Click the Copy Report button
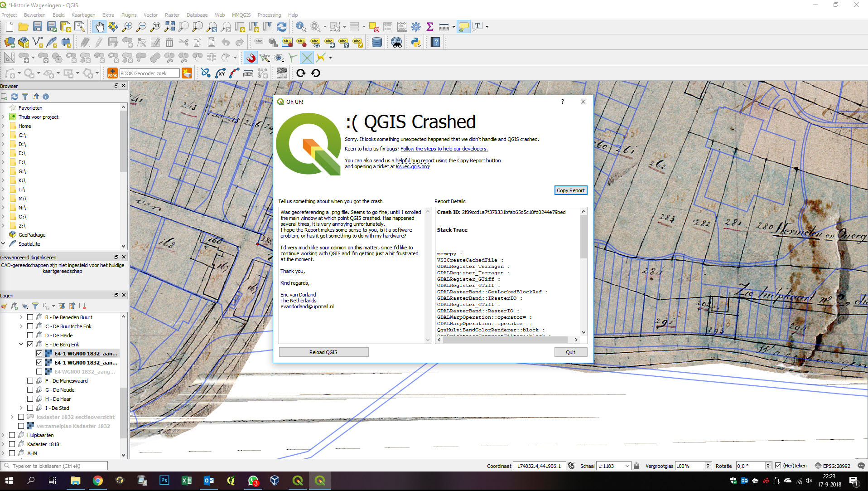The width and height of the screenshot is (868, 491). click(571, 190)
